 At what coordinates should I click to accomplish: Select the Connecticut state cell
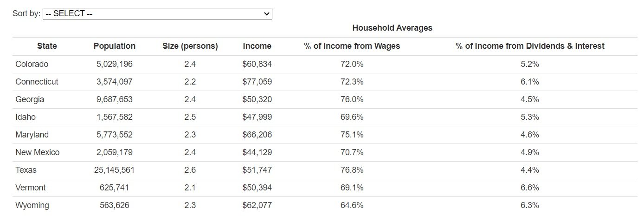coord(37,82)
